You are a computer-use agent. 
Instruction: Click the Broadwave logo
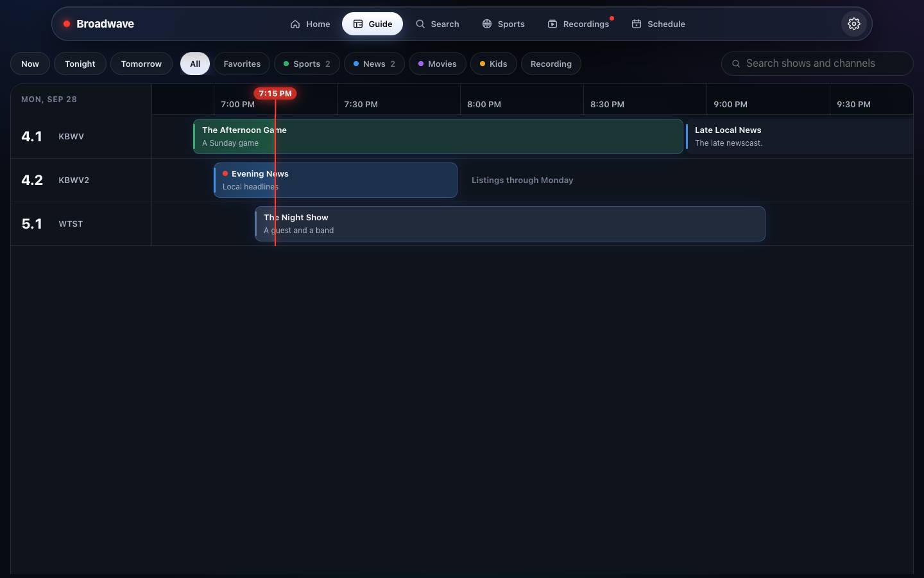(98, 24)
